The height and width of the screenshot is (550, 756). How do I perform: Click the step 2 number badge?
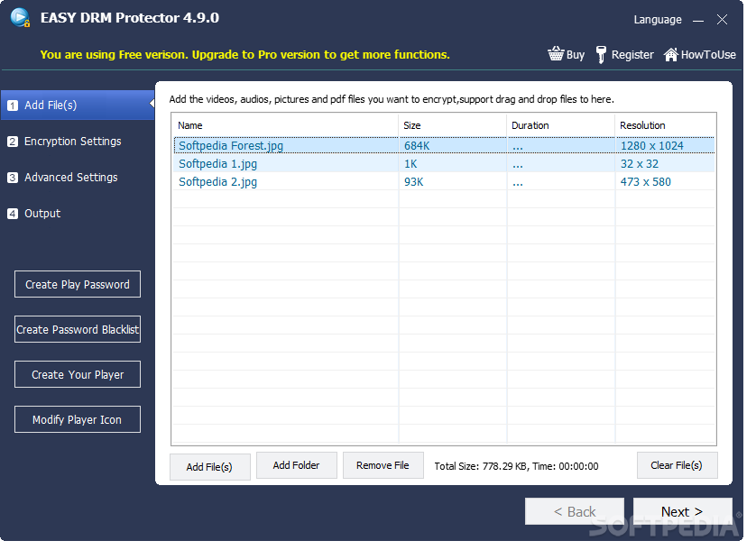pyautogui.click(x=13, y=143)
